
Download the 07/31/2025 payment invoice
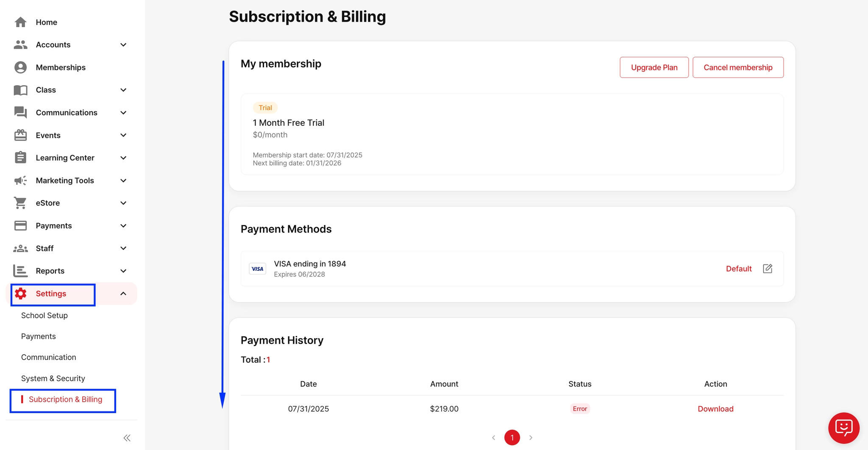coord(715,408)
